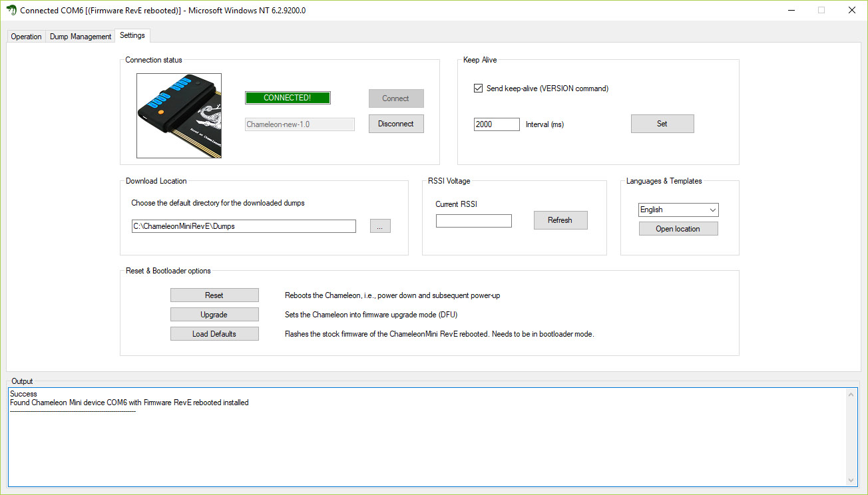Refresh the RSSI voltage
This screenshot has width=868, height=495.
pos(560,220)
